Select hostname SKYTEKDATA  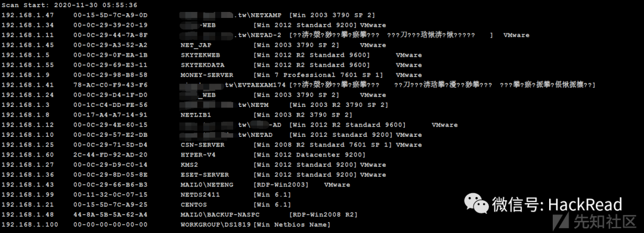point(203,65)
